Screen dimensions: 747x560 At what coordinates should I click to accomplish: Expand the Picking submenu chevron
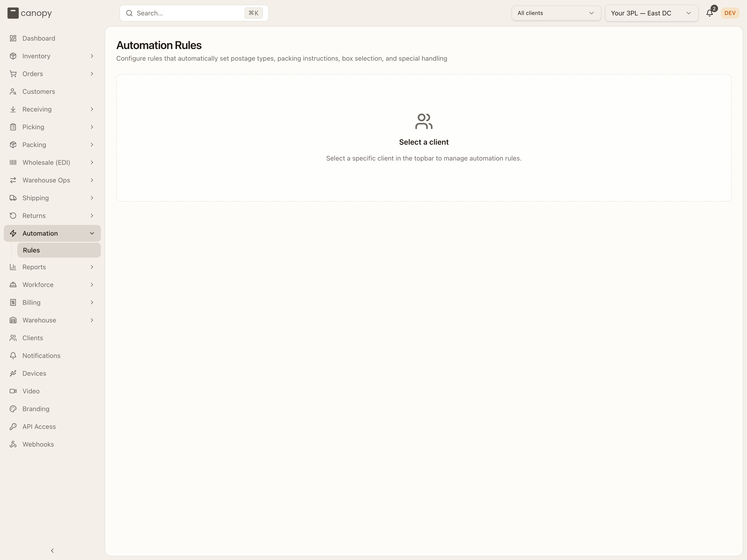92,127
